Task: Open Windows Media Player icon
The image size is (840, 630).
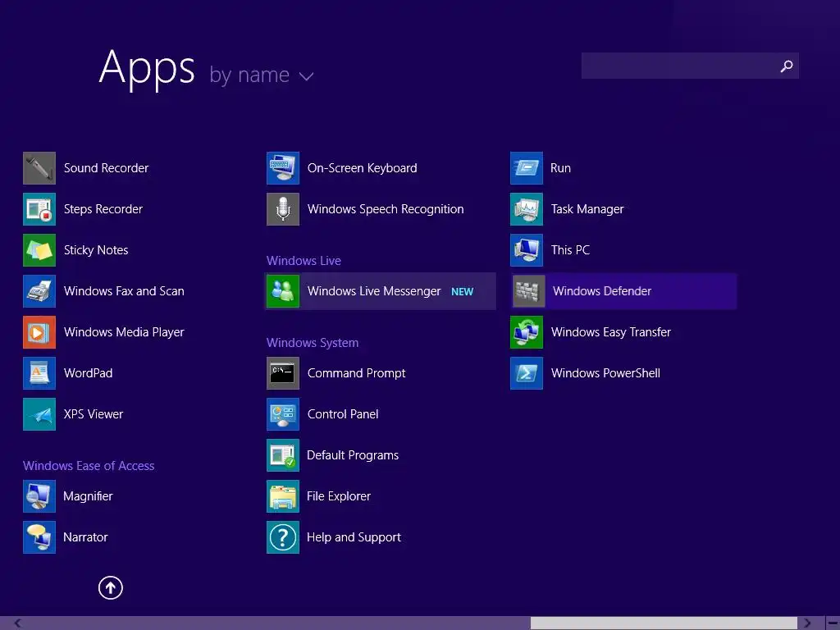Action: [x=39, y=332]
